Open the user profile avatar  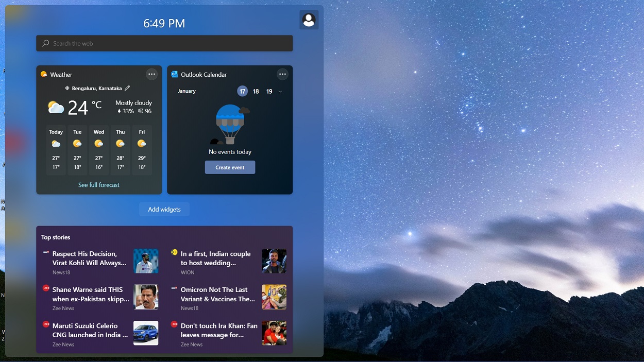click(309, 20)
